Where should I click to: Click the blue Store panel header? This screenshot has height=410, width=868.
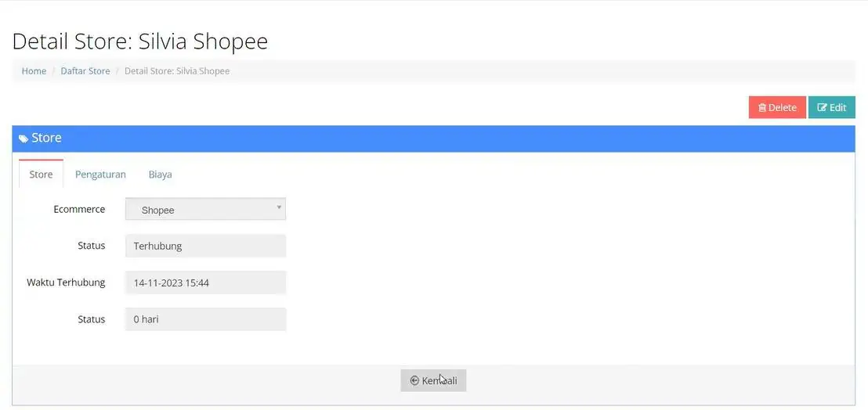[x=433, y=138]
